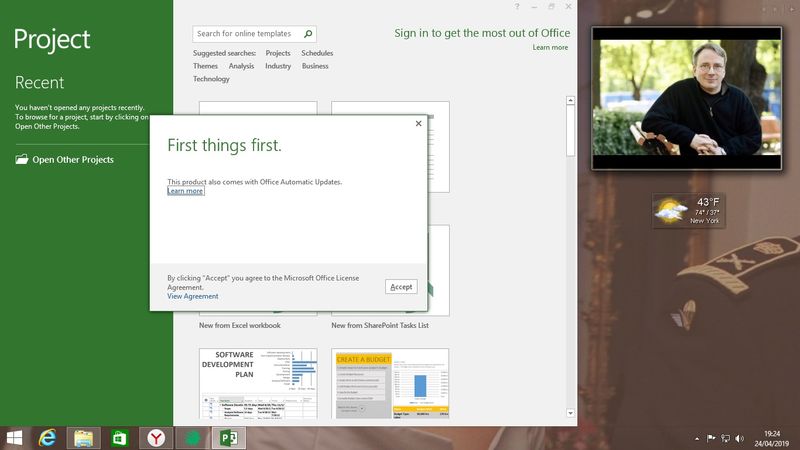Click the search magnifier icon for templates
The width and height of the screenshot is (800, 450).
pyautogui.click(x=308, y=34)
